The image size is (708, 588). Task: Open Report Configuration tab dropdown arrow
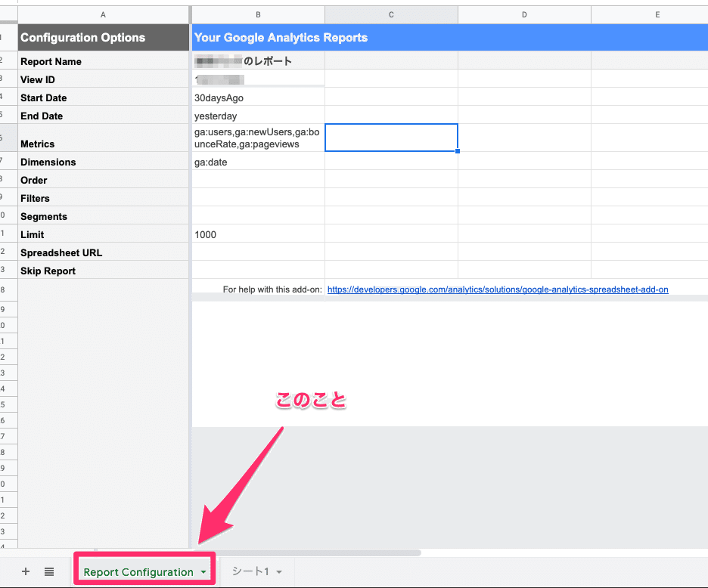coord(203,572)
